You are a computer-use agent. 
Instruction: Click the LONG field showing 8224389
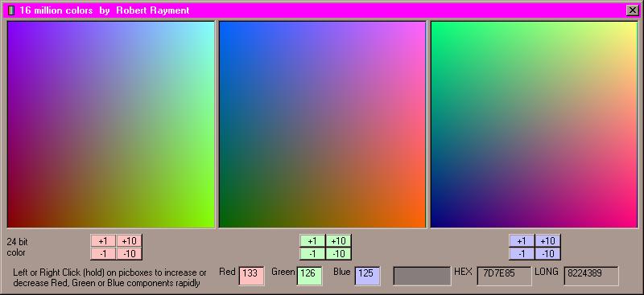coord(591,276)
